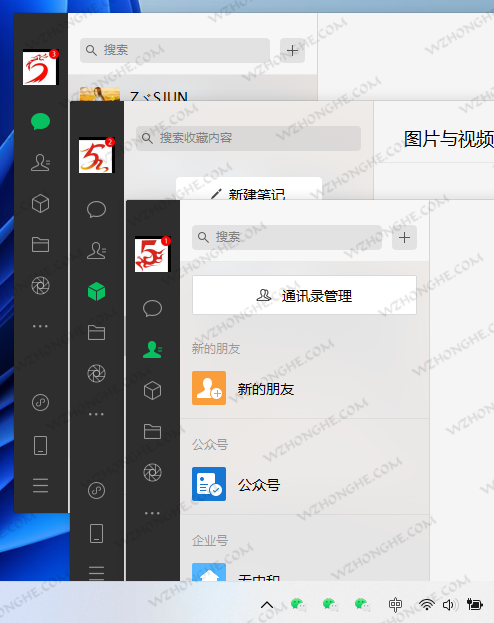Screen dimensions: 494x623
Task: Open the hamburger settings menu in back window
Action: click(41, 486)
